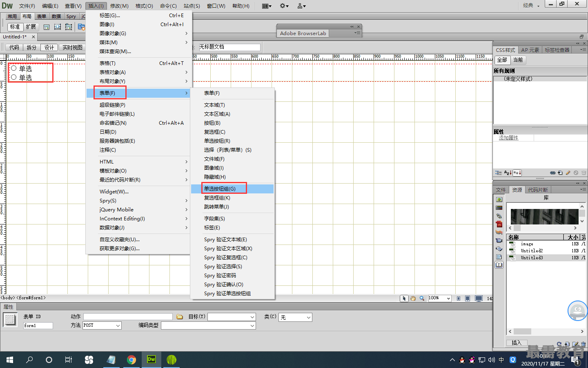
Task: Choose 单选按钮组(G) from form submenu
Action: coord(232,189)
